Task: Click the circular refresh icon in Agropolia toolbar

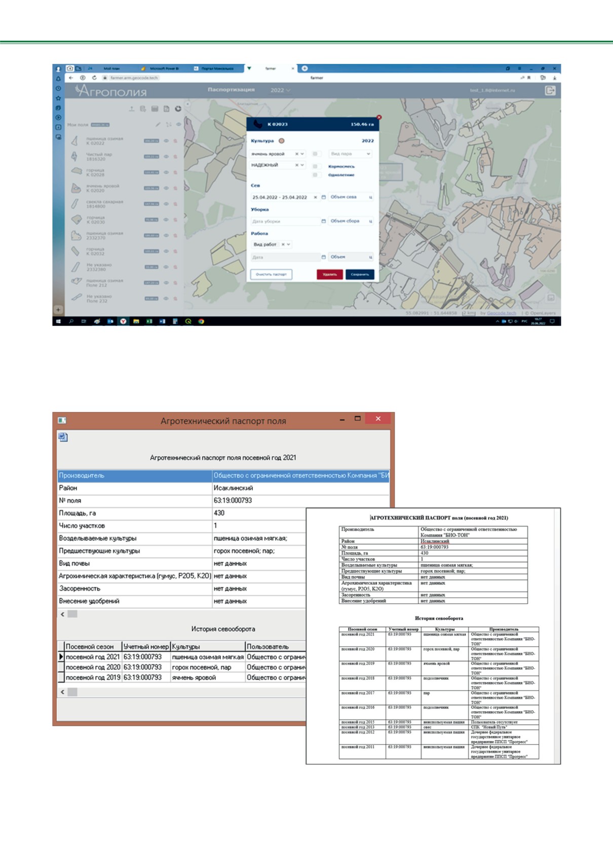Action: pos(178,109)
